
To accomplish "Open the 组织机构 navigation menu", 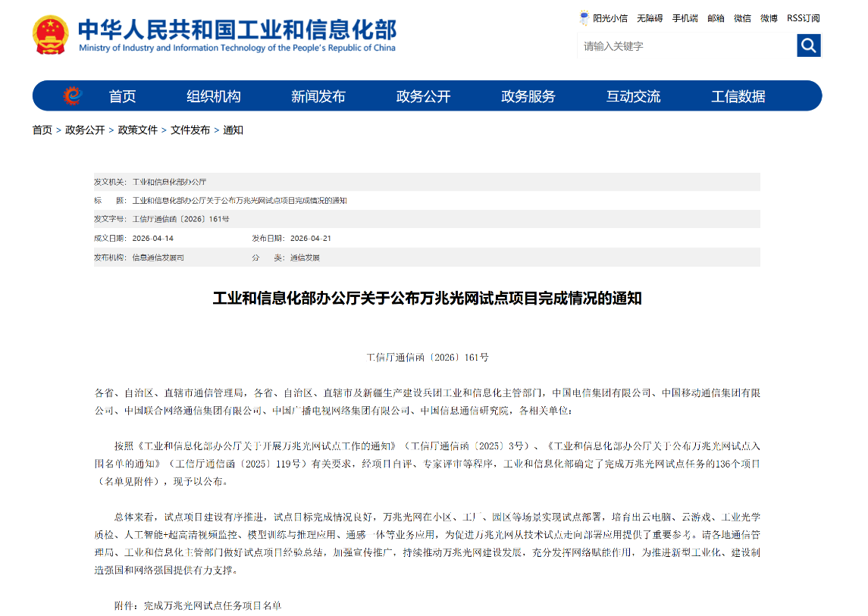I will (214, 96).
